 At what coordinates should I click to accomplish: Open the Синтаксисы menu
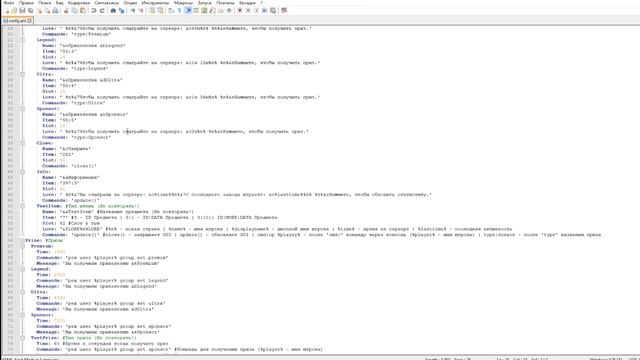point(107,3)
